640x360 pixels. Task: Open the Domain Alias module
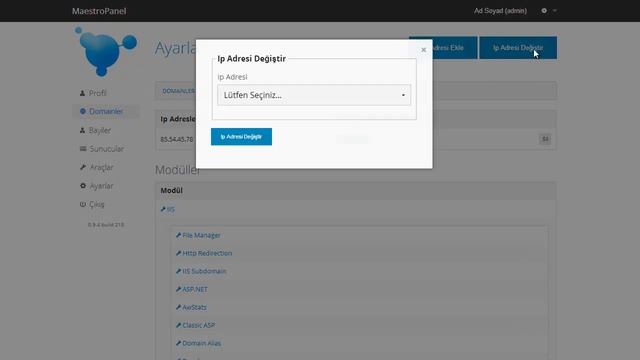pos(202,343)
